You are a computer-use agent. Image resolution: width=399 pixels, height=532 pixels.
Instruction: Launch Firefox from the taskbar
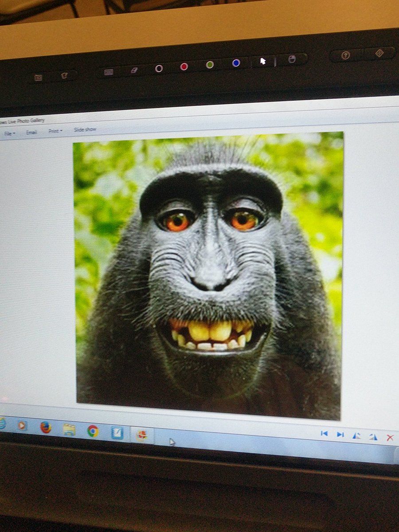[x=46, y=427]
